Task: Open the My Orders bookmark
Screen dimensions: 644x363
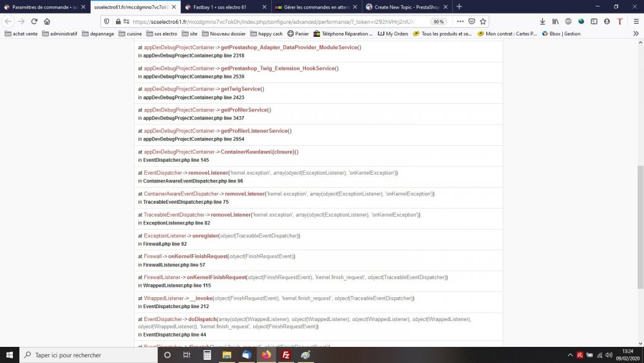Action: click(x=393, y=34)
